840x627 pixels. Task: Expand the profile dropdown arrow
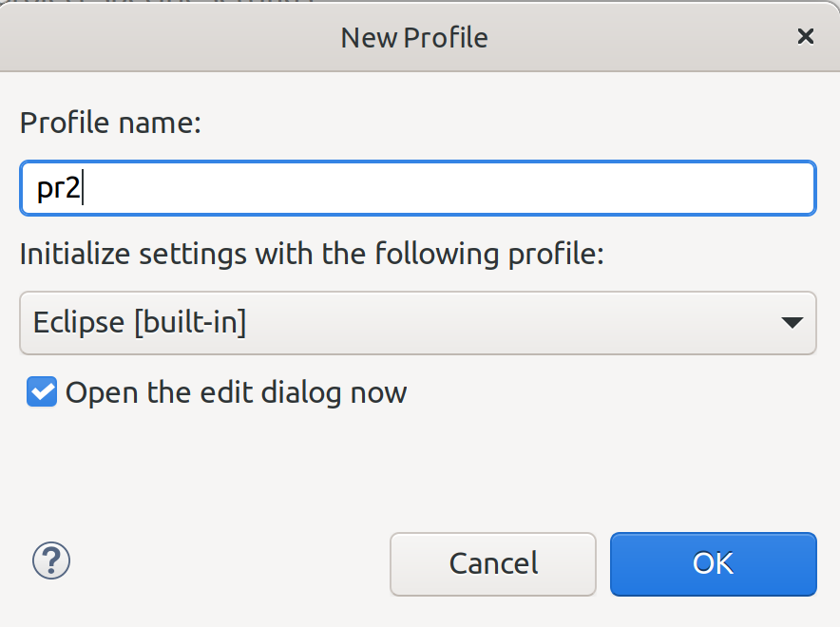(x=791, y=323)
